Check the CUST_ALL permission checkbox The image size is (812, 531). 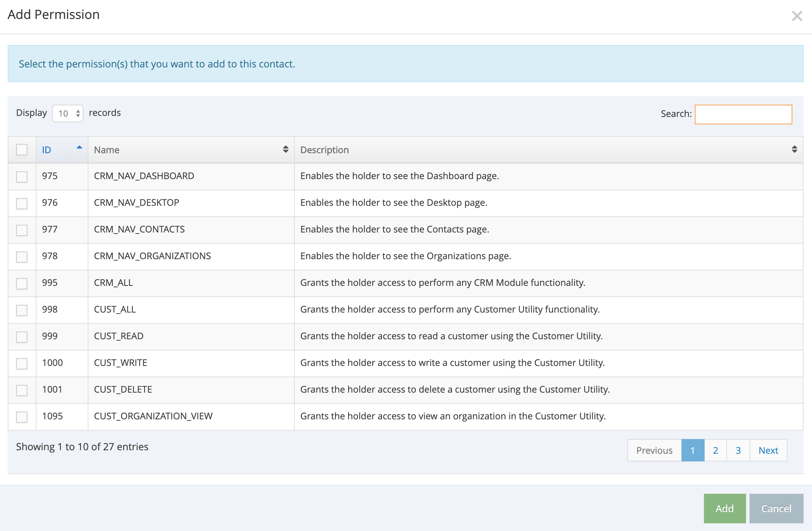click(x=22, y=310)
